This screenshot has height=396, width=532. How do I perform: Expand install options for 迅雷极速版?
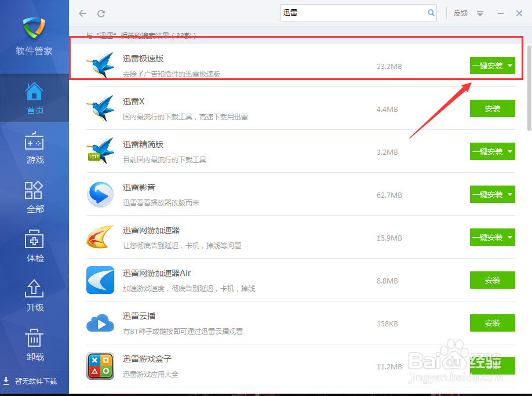pyautogui.click(x=510, y=66)
